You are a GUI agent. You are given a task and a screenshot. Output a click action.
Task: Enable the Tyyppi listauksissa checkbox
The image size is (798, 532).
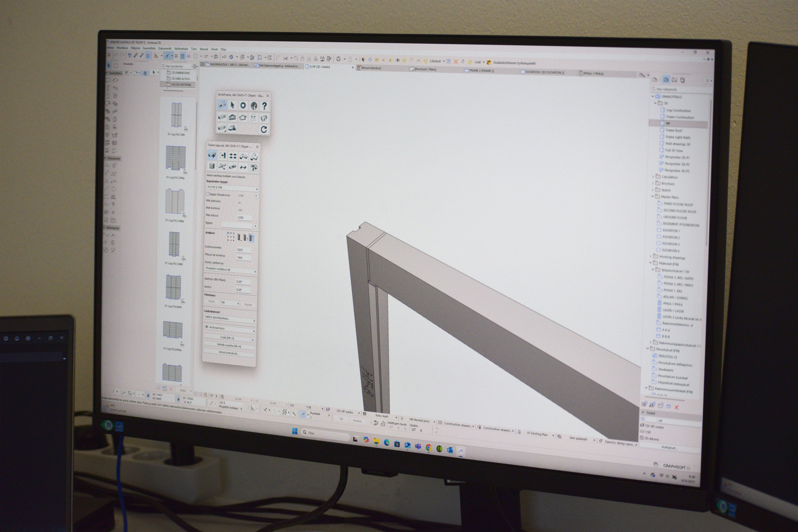pyautogui.click(x=208, y=194)
